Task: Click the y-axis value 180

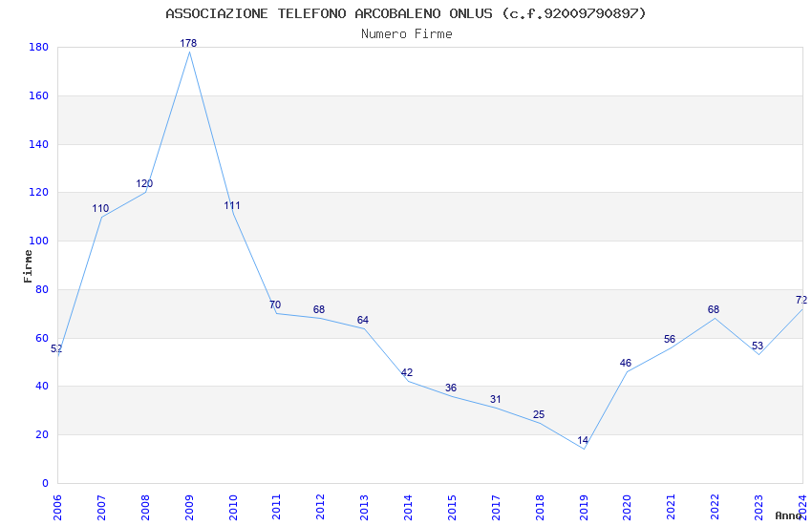Action: tap(38, 47)
